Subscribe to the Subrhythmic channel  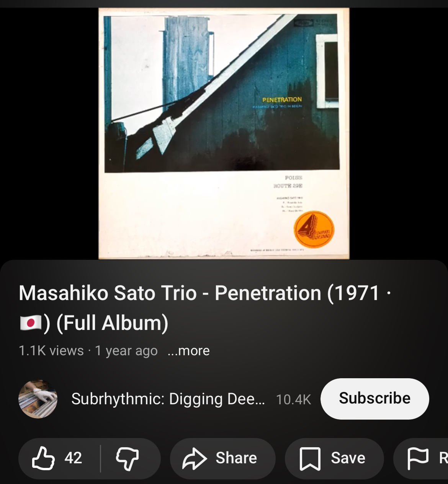(374, 399)
